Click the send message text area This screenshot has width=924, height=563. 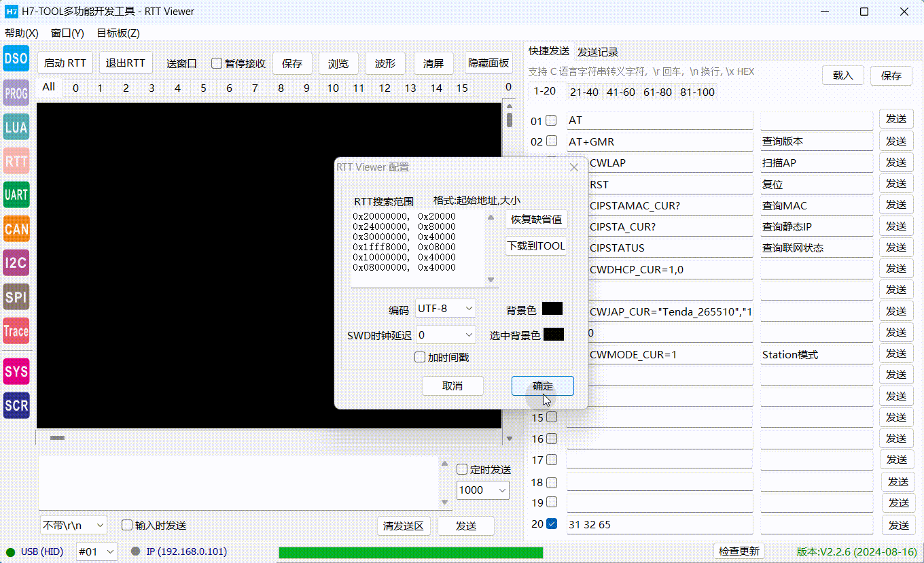pos(239,482)
